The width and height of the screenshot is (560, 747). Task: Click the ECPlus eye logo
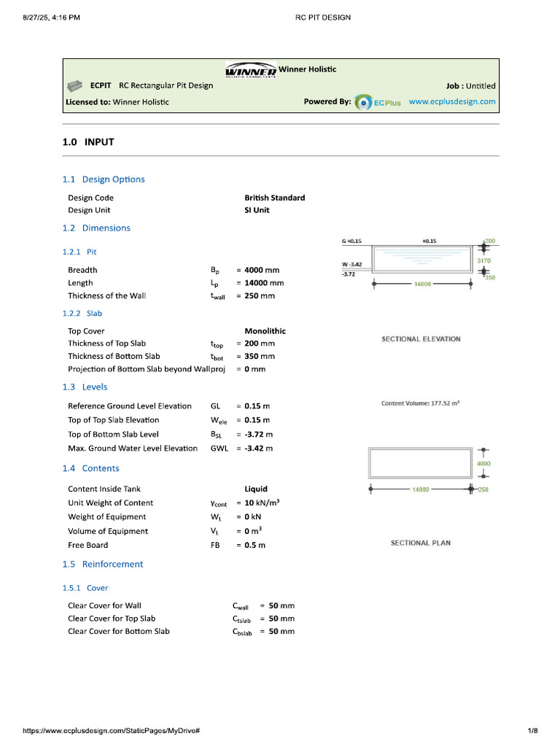[363, 102]
